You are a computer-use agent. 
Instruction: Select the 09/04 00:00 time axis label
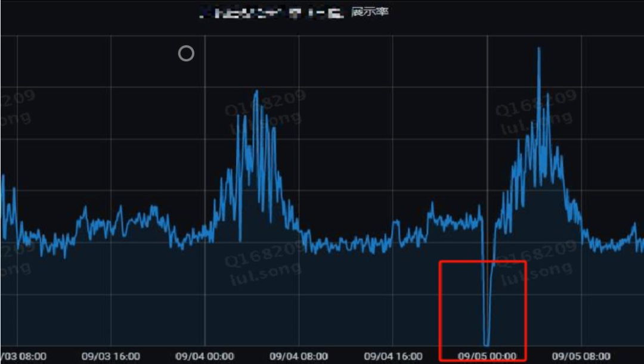click(205, 356)
